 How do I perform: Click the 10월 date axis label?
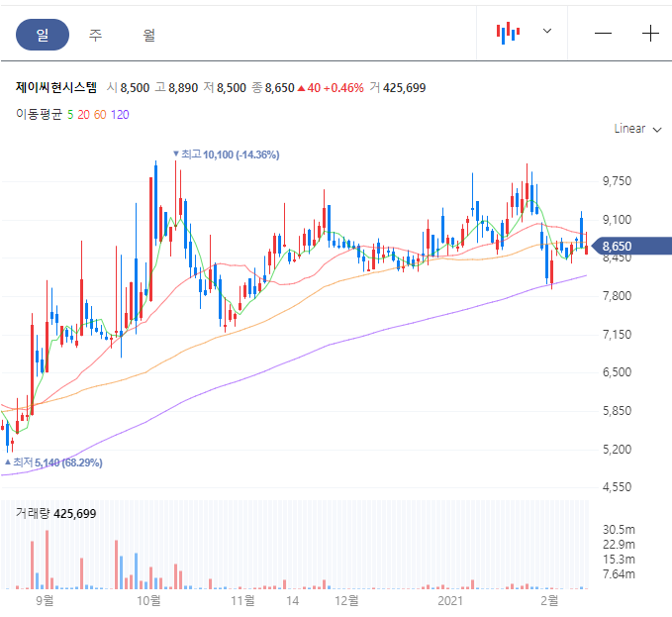(x=148, y=600)
